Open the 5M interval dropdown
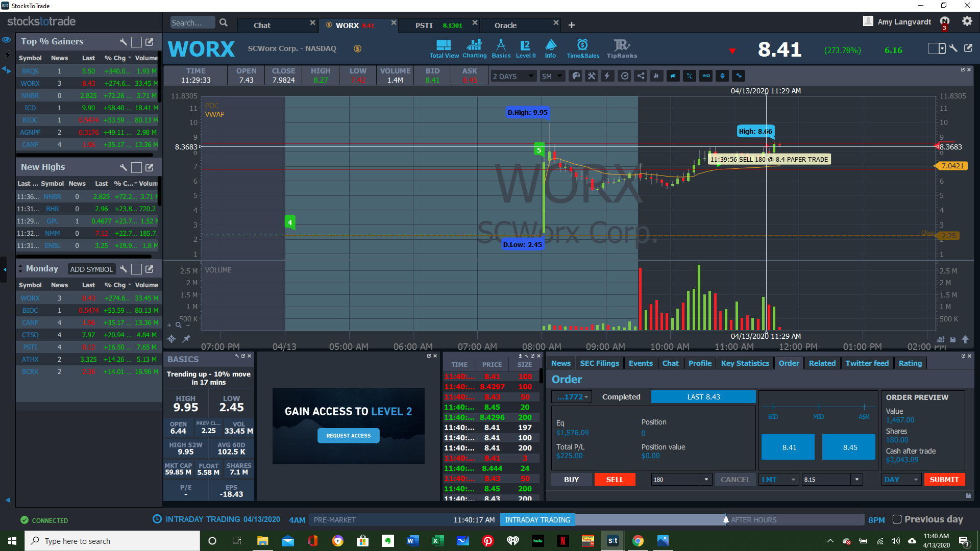Viewport: 980px width, 551px height. tap(552, 76)
